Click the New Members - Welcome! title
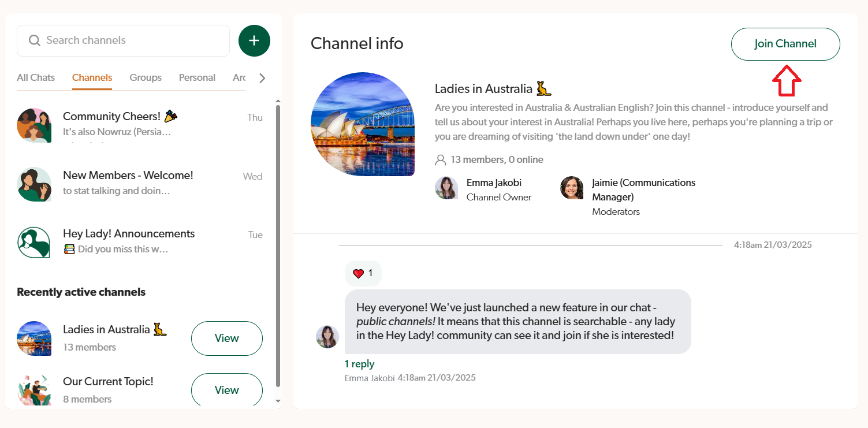868x428 pixels. pyautogui.click(x=128, y=175)
